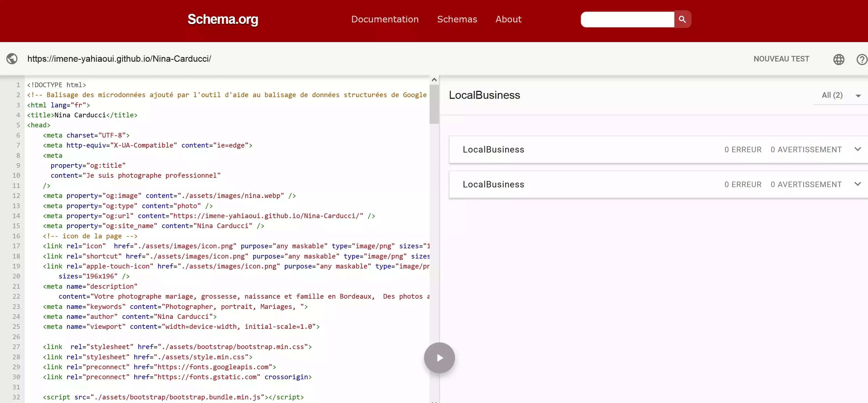Open the language globe icon

[839, 59]
